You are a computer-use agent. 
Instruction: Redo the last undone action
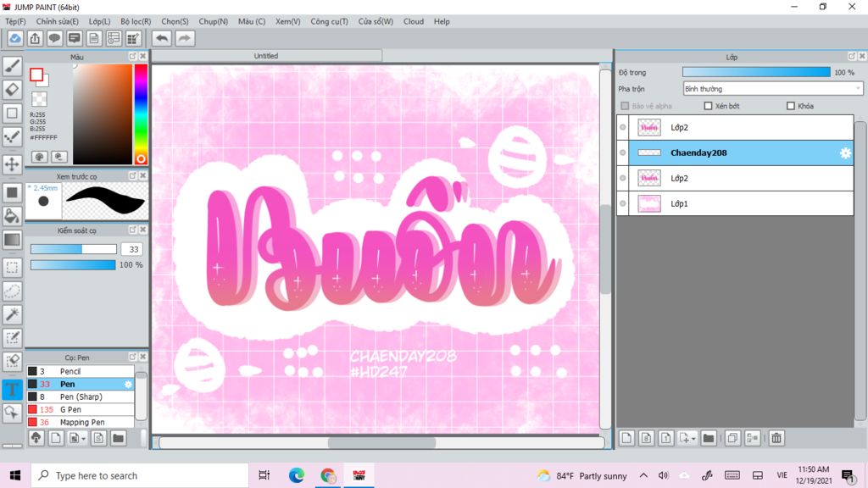[185, 38]
